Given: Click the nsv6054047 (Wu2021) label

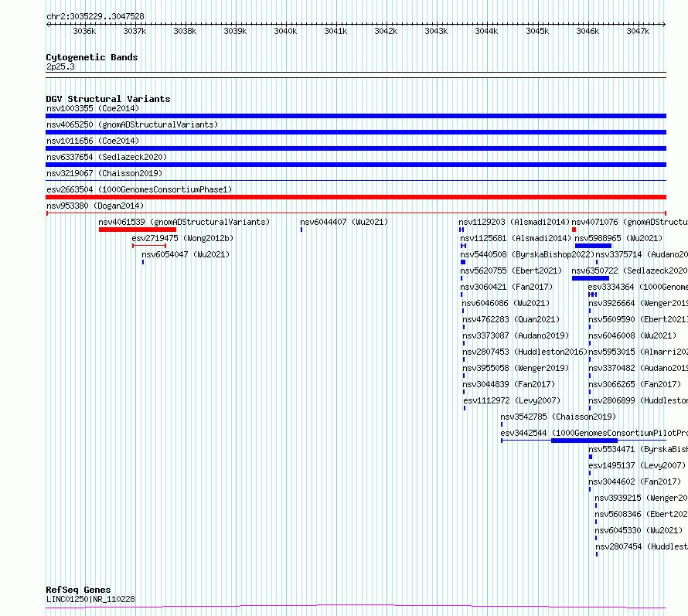Looking at the screenshot, I should (186, 254).
